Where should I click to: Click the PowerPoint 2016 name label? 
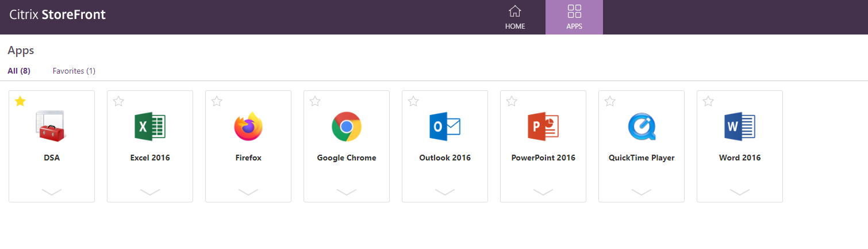(x=543, y=158)
